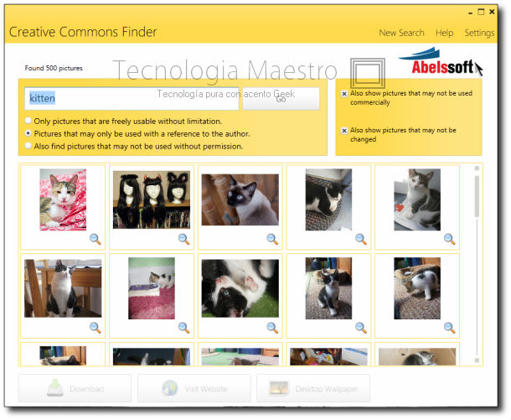Screen dimensions: 511x420
Task: Click the Download button
Action: pos(75,388)
